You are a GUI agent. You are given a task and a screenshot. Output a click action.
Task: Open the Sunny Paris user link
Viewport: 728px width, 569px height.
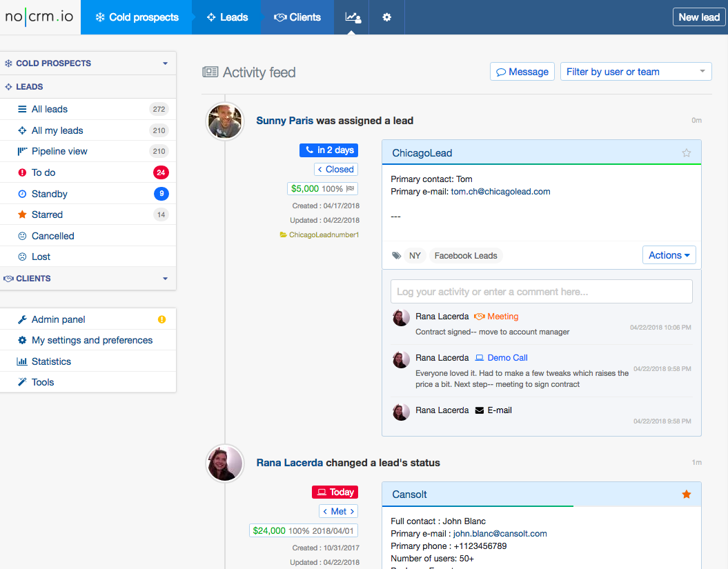(284, 121)
